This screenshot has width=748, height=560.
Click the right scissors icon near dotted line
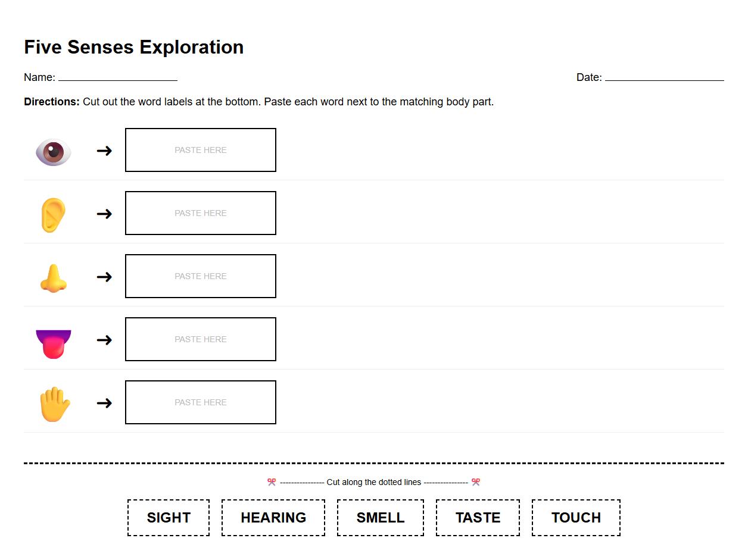(476, 482)
